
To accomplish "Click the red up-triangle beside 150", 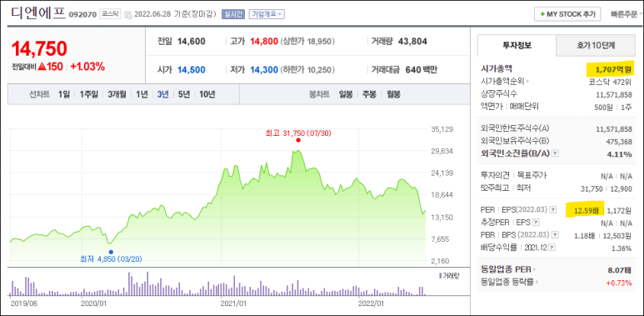I will [42, 67].
